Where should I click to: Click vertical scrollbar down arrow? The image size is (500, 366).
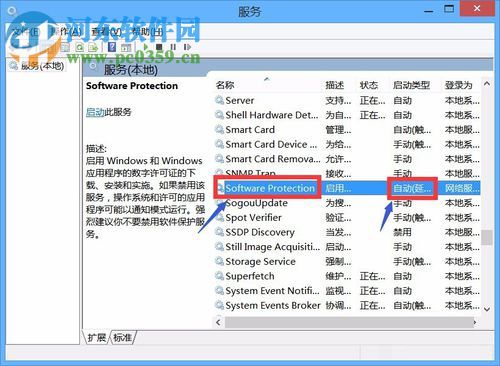pos(487,309)
